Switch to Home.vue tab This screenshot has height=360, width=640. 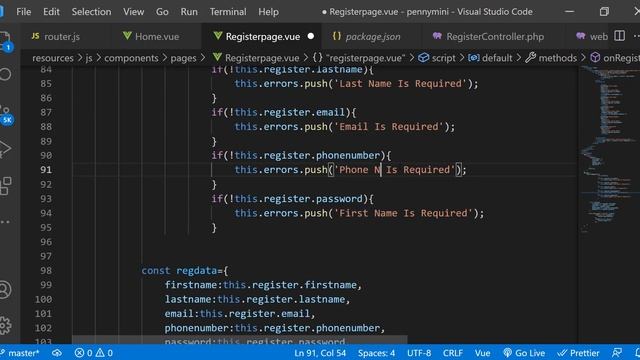pyautogui.click(x=151, y=36)
